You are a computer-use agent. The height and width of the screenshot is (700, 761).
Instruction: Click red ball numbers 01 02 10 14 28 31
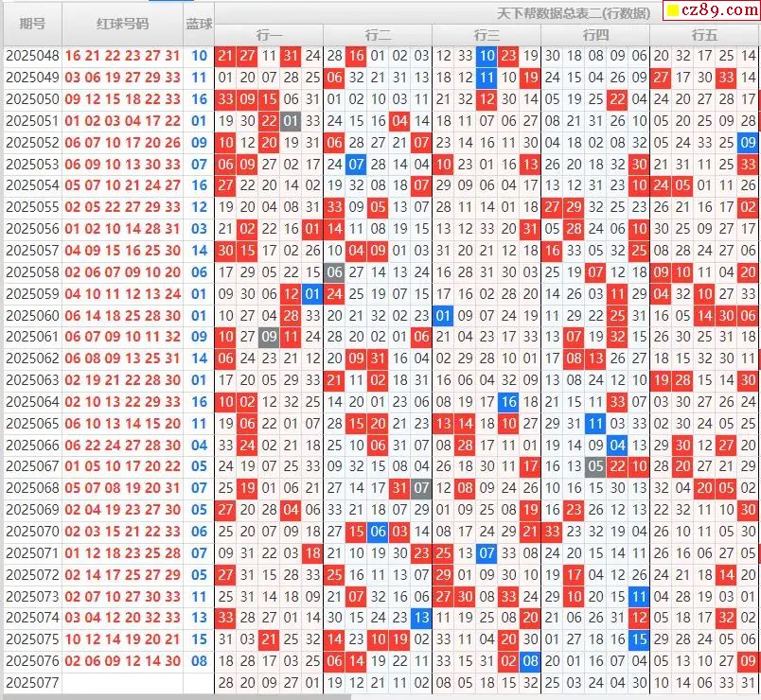(x=122, y=229)
